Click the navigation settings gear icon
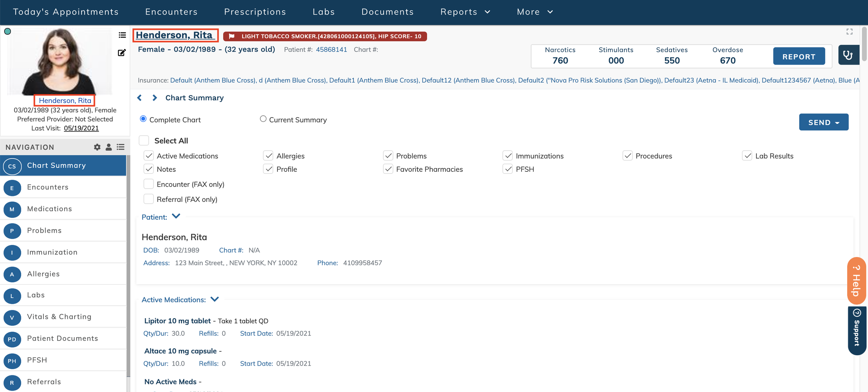This screenshot has width=868, height=392. point(97,147)
